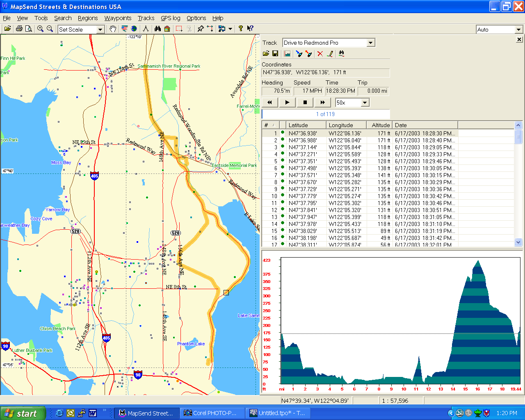Click the binoculars search icon in main toolbar
The width and height of the screenshot is (525, 420).
point(157,29)
